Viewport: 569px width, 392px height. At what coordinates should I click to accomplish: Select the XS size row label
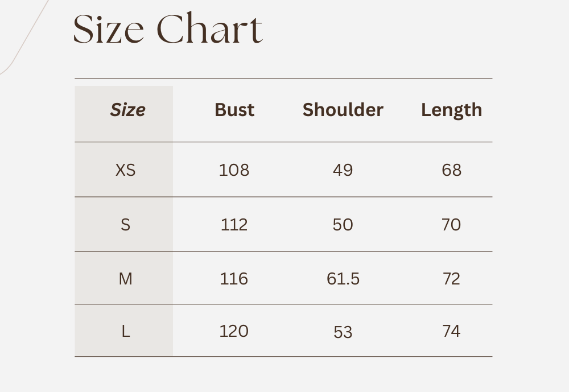pos(126,170)
